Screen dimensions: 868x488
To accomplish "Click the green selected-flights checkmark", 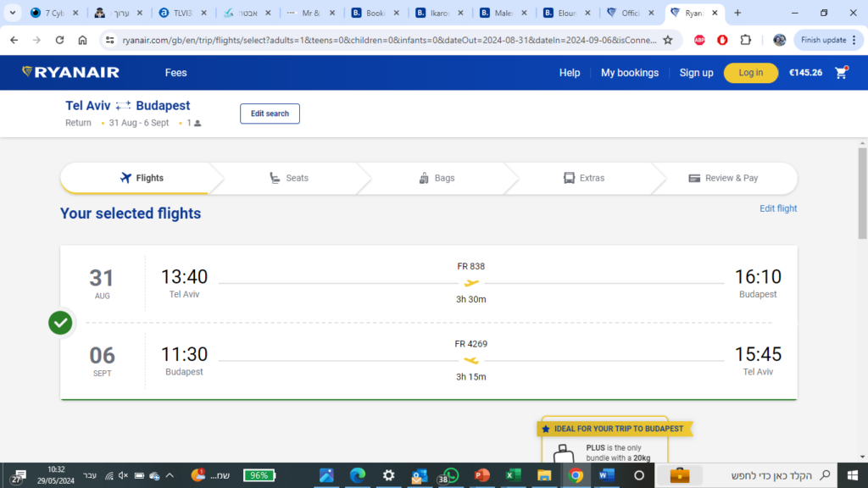I will click(60, 323).
